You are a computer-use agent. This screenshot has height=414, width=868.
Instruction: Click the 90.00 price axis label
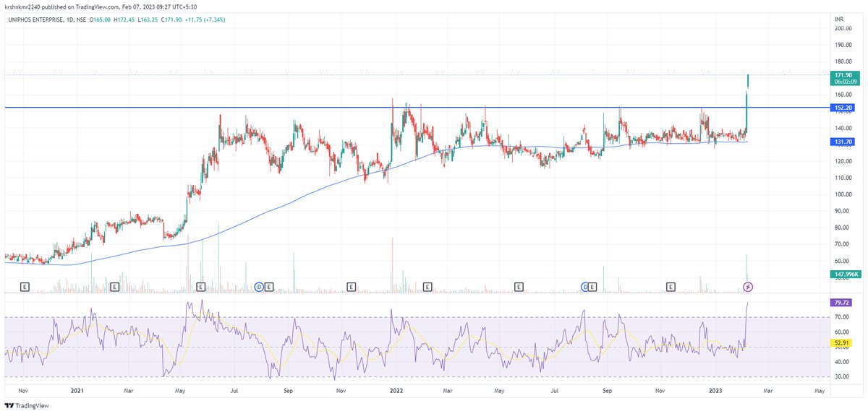(843, 211)
